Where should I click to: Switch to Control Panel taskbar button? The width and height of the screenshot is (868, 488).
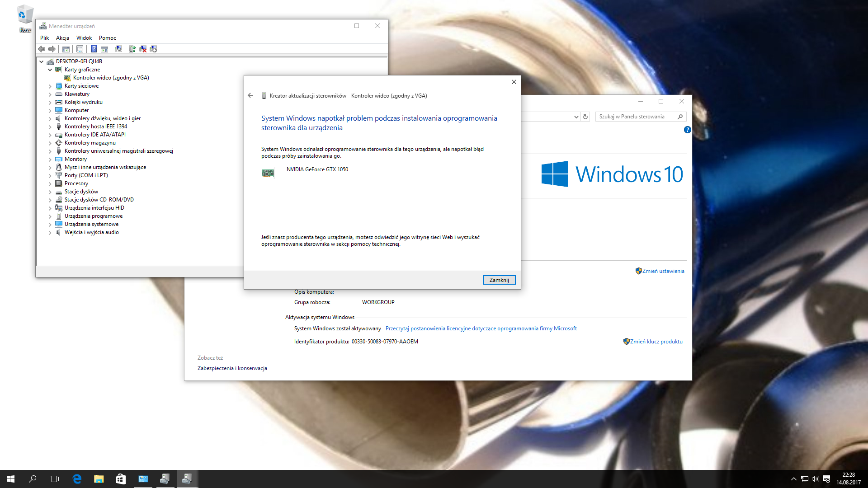coord(143,479)
